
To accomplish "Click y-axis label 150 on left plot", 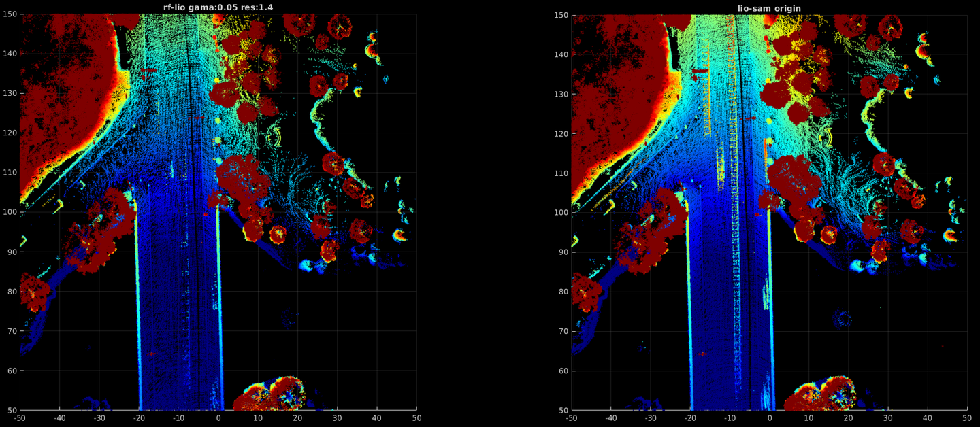I will click(x=10, y=14).
